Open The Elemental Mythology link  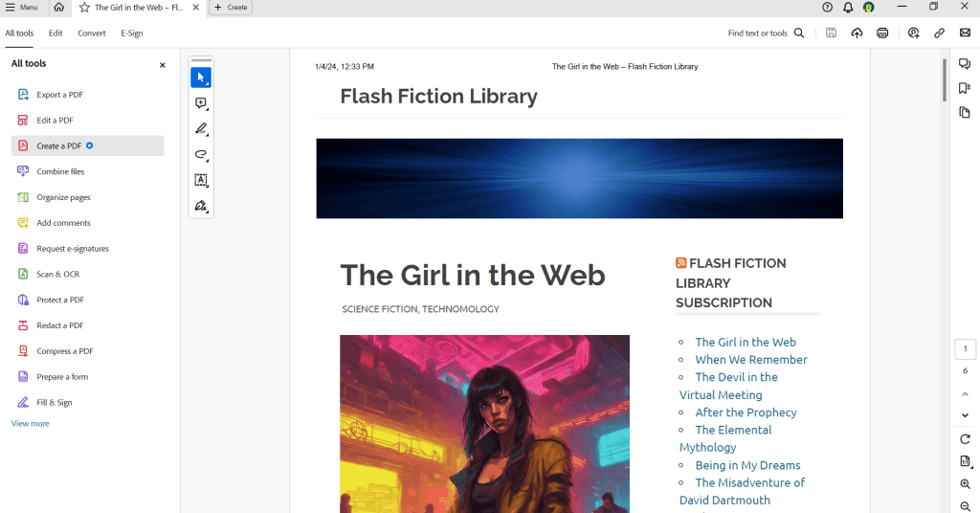coord(726,438)
